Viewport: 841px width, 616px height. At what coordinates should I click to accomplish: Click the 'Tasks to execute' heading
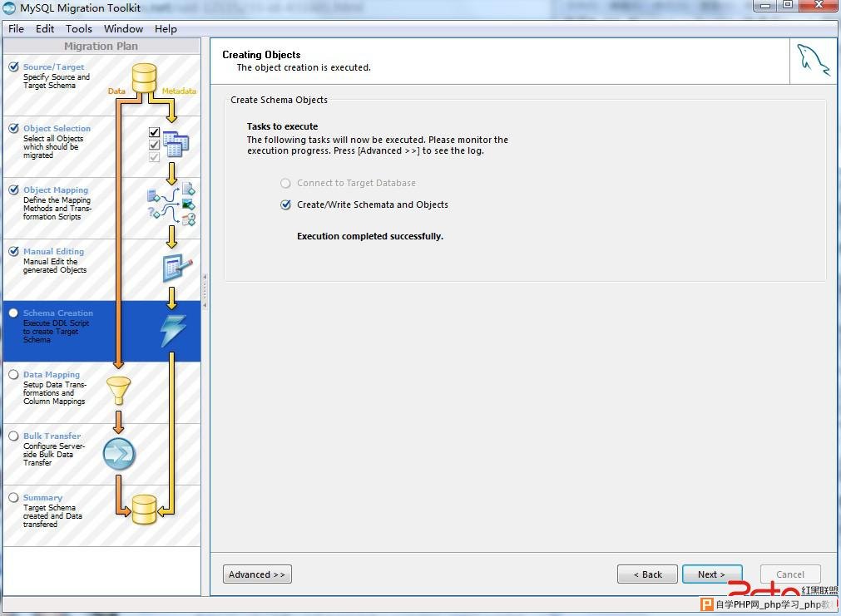(x=283, y=126)
